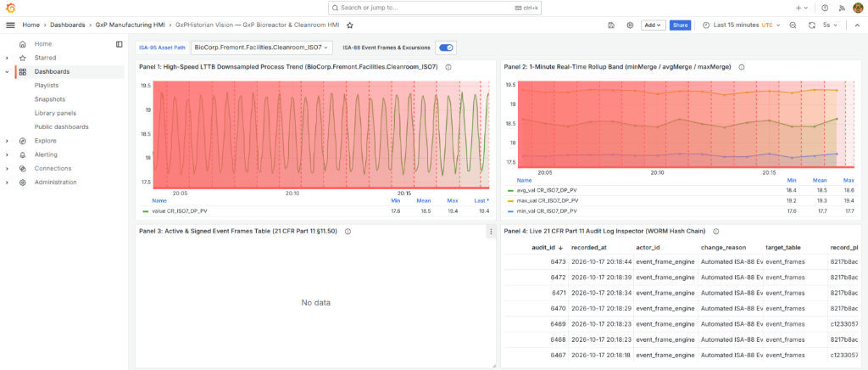868x370 pixels.
Task: Expand the Administration sidebar section
Action: click(x=7, y=182)
